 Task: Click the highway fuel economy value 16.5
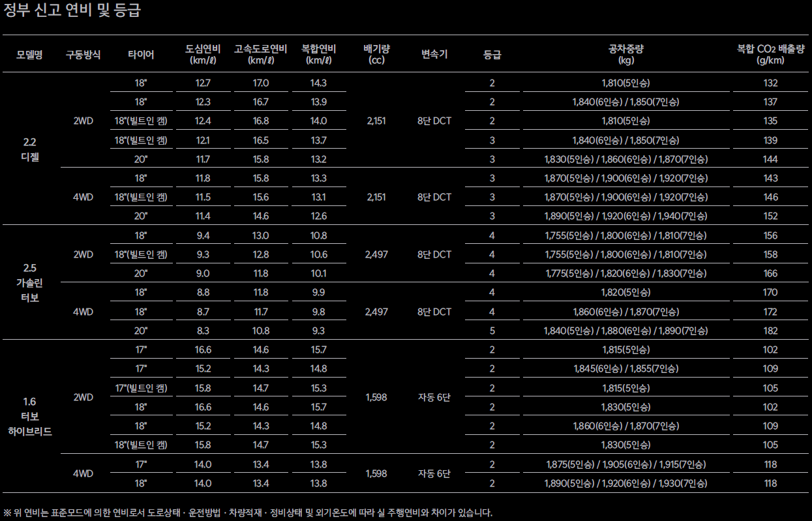[261, 140]
